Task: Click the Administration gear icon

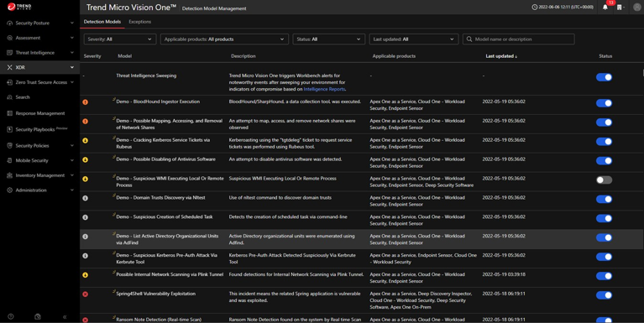Action: tap(9, 190)
